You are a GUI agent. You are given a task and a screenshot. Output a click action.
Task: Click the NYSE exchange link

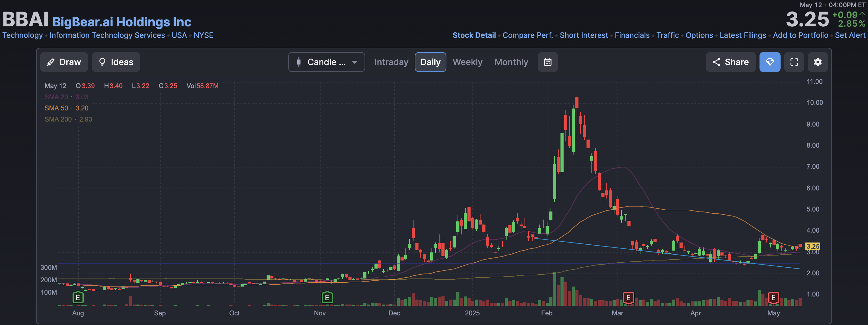click(x=203, y=35)
